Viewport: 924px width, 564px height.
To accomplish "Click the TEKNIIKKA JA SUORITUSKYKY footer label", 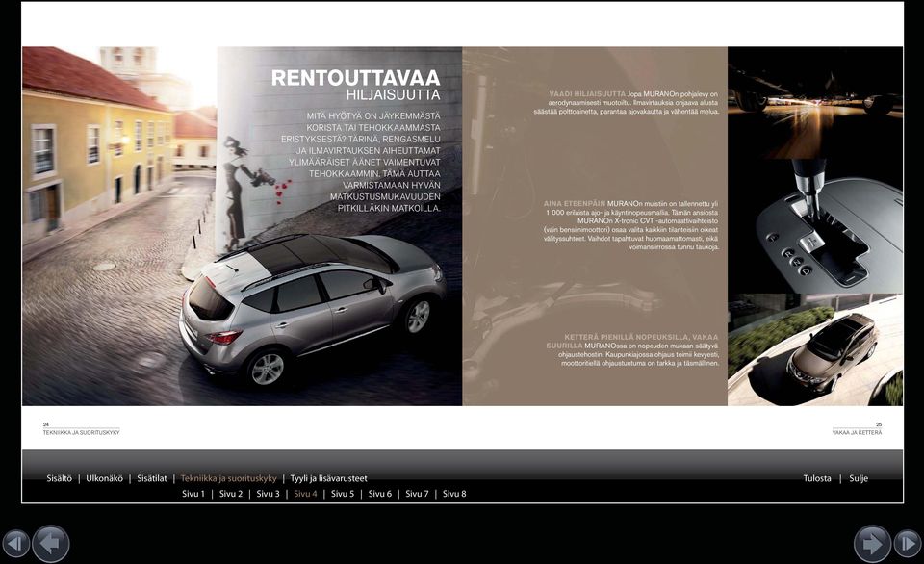I will (x=81, y=432).
